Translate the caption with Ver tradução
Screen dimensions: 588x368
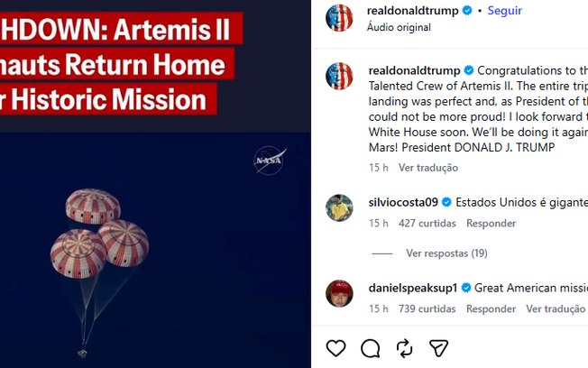428,168
